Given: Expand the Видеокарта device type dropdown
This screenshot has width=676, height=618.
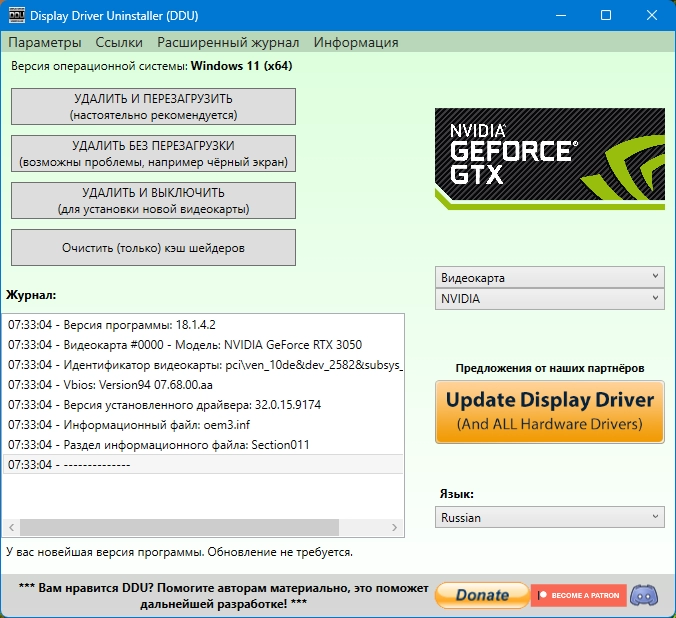Looking at the screenshot, I should tap(550, 277).
